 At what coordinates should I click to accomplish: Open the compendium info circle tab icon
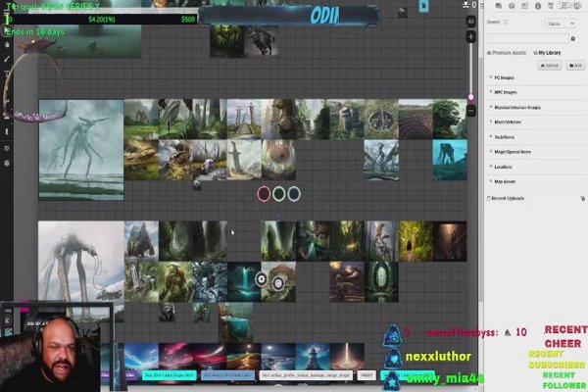[538, 6]
